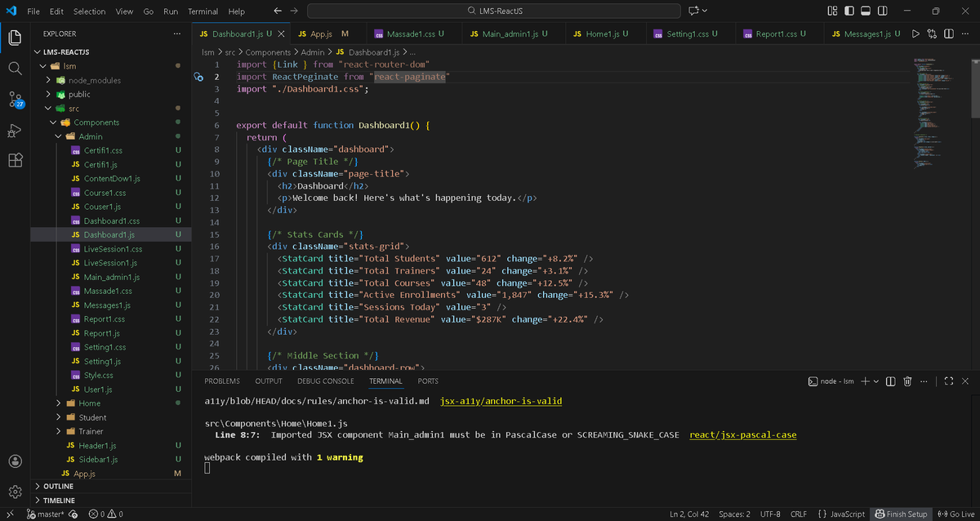The height and width of the screenshot is (521, 980).
Task: Open the Extensions view icon
Action: tap(15, 160)
